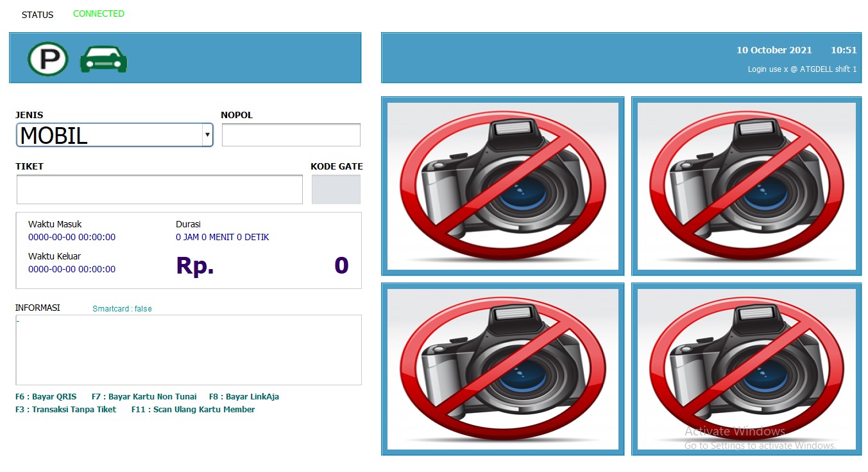The image size is (868, 472).
Task: Select the top-left camera feed image
Action: [502, 186]
